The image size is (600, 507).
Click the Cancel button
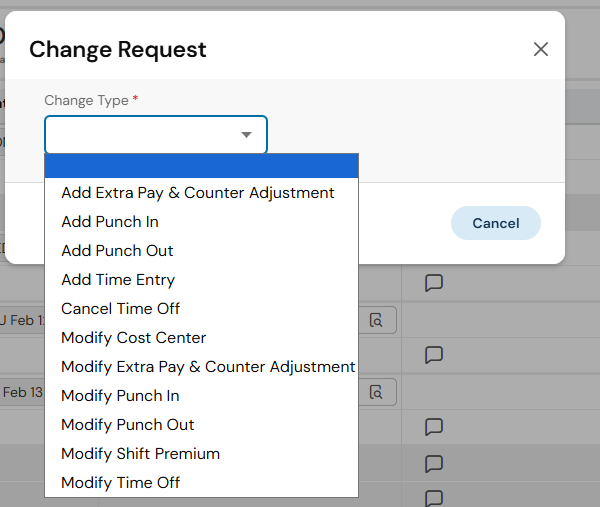pyautogui.click(x=496, y=223)
